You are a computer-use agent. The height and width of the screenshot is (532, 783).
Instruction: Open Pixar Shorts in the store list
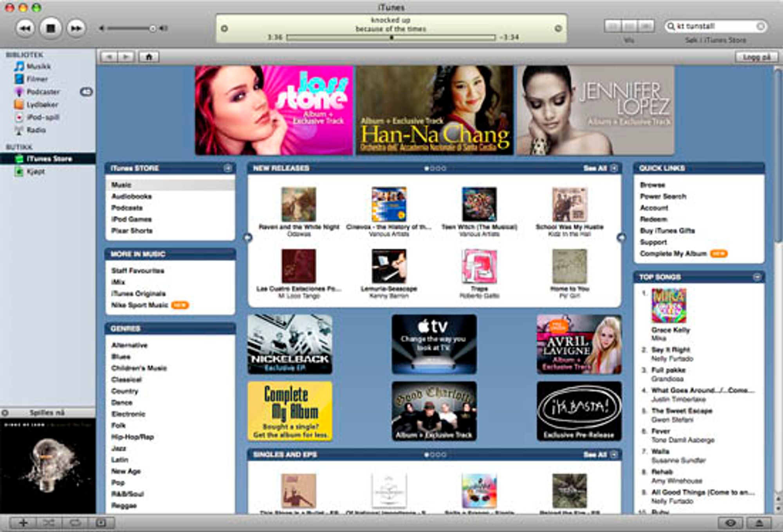pyautogui.click(x=132, y=230)
